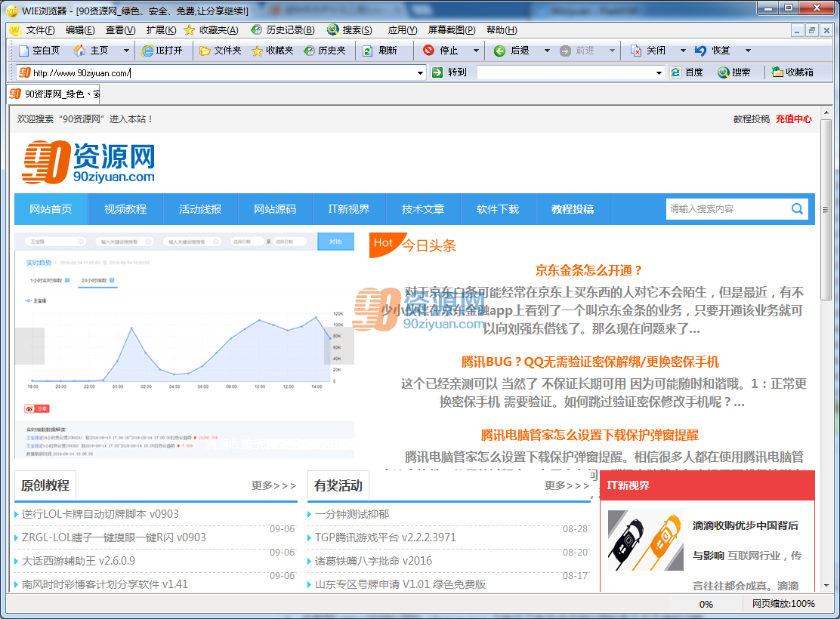Click the page vertical scrollbar down arrow
This screenshot has height=619, width=840.
point(826,586)
